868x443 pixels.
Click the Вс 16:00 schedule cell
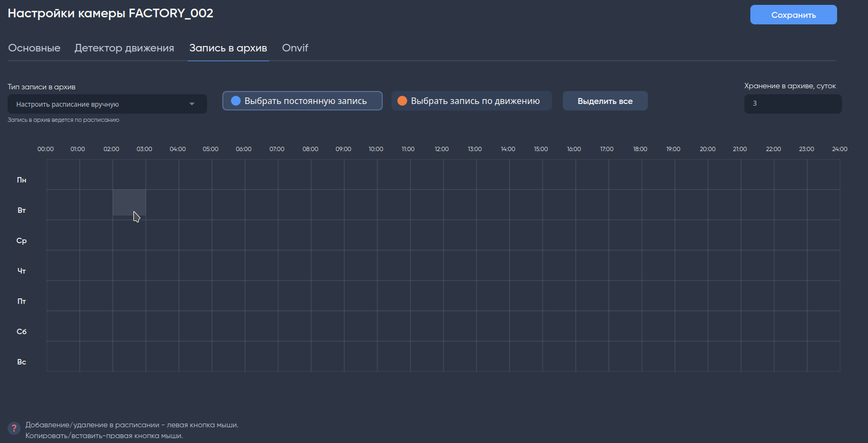pyautogui.click(x=592, y=356)
